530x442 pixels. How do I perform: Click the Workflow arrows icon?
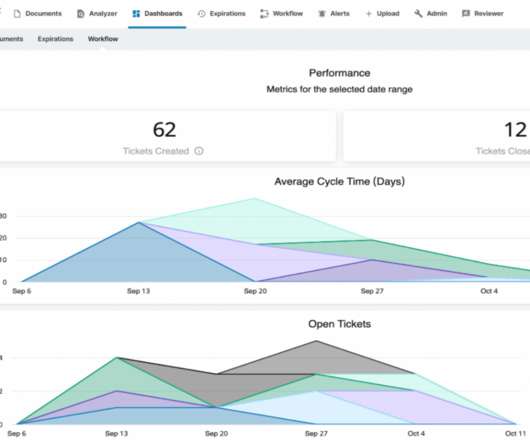(x=264, y=14)
